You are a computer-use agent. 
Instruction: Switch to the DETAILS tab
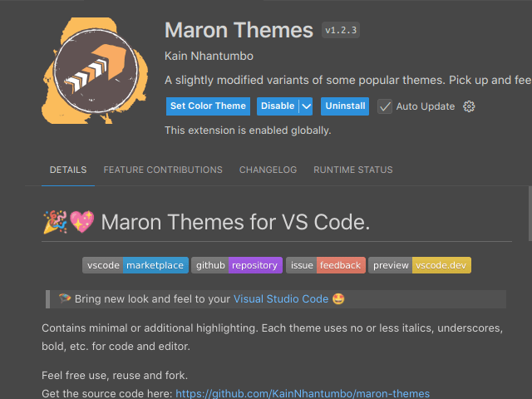point(68,170)
